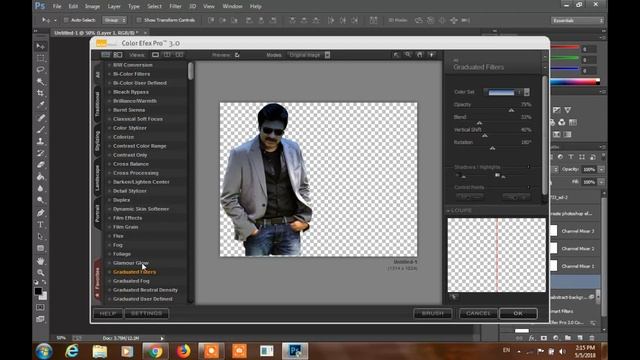The image size is (640, 360).
Task: Select the Eyedropper tool
Action: 40,105
